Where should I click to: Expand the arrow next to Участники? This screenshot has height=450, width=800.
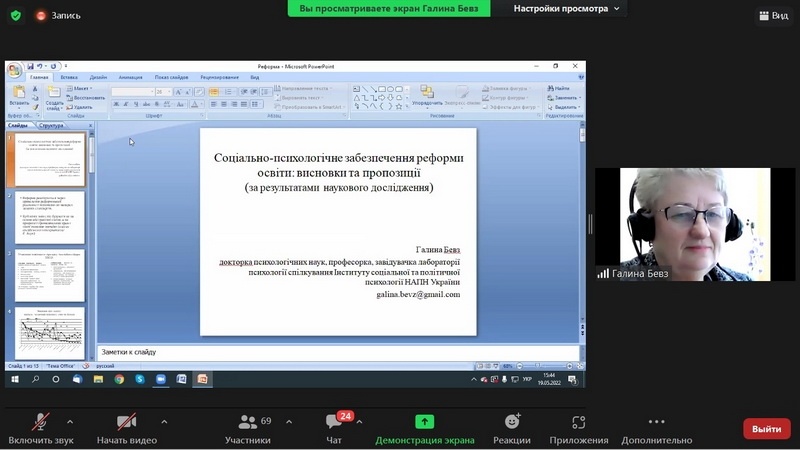pos(289,422)
